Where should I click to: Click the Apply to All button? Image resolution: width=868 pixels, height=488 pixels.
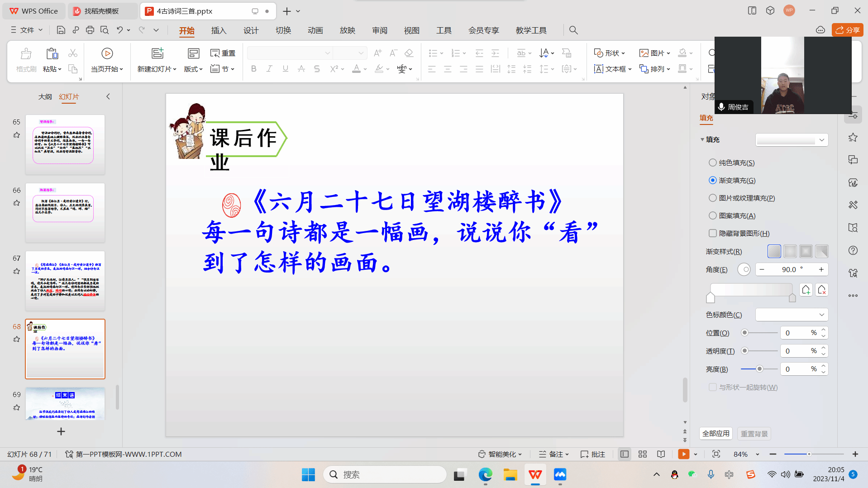click(x=715, y=434)
